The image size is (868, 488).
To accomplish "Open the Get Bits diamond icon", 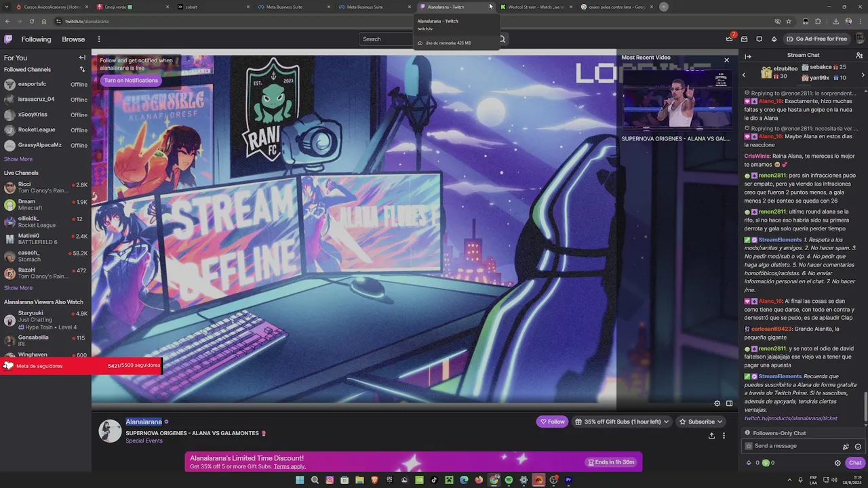I will coord(774,39).
